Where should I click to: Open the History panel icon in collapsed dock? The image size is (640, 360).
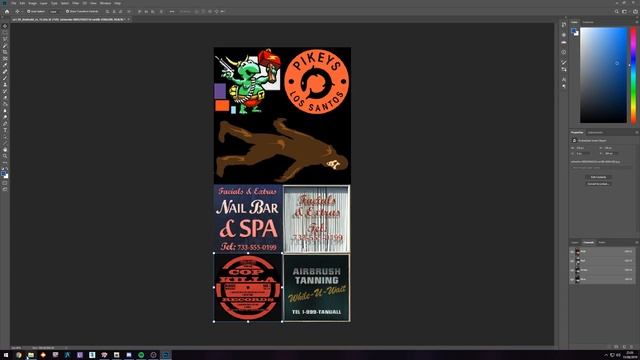tap(564, 25)
